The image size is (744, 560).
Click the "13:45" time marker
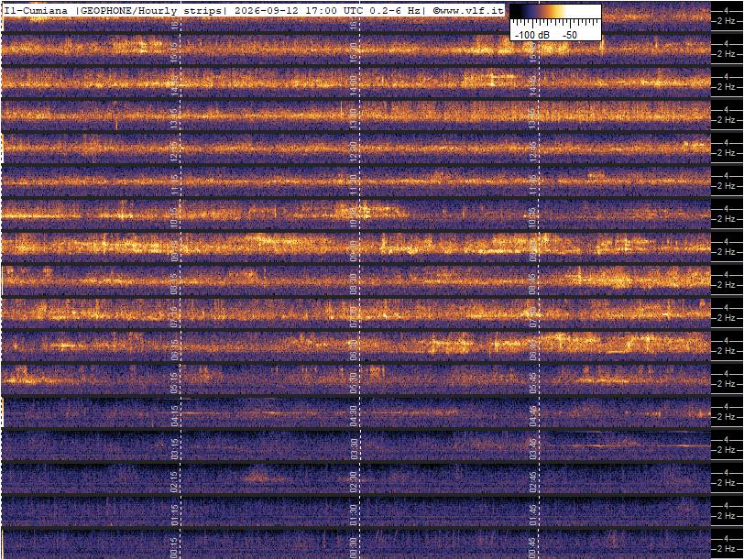(x=533, y=119)
